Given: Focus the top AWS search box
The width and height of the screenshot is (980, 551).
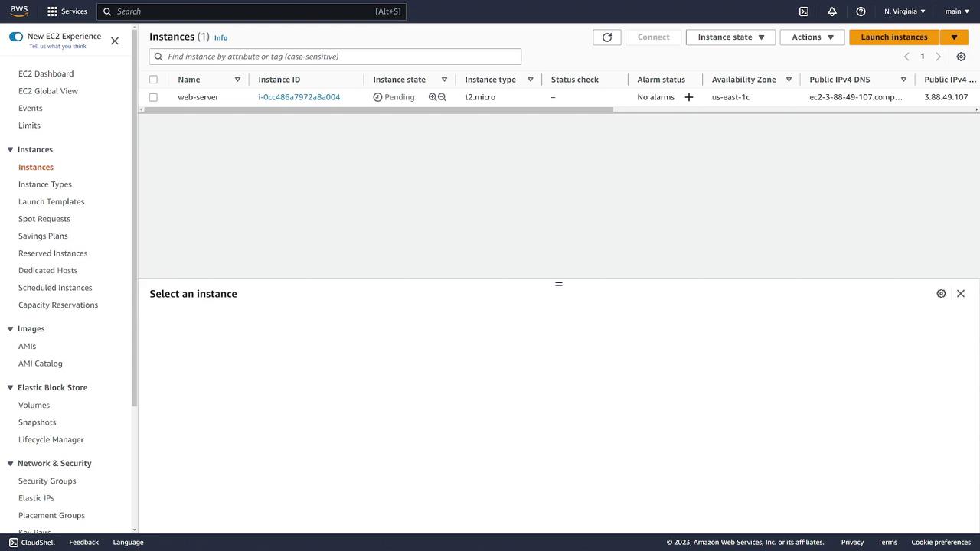Looking at the screenshot, I should (x=252, y=11).
